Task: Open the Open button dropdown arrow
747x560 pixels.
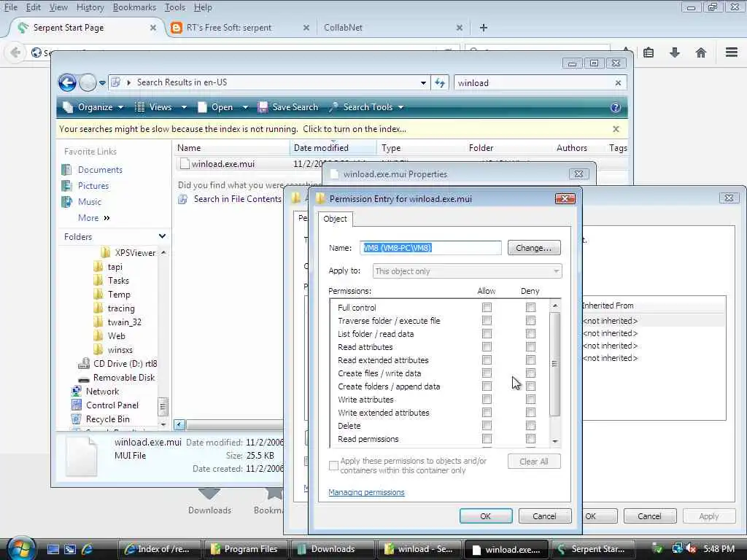Action: (x=245, y=107)
